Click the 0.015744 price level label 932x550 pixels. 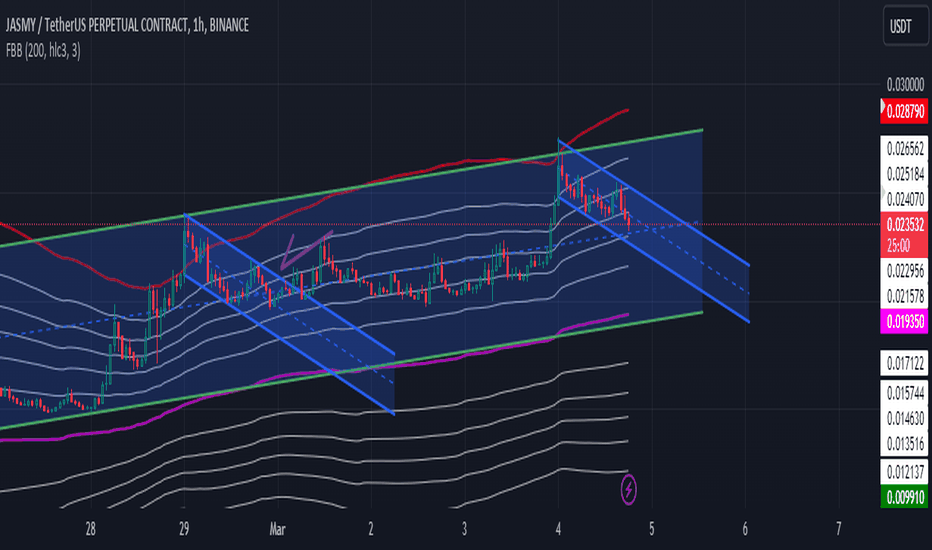904,393
